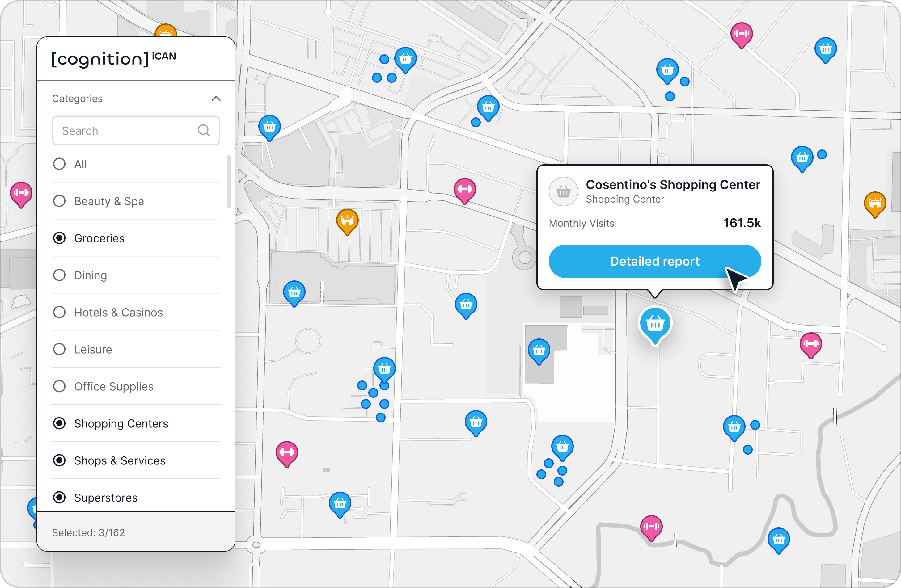Viewport: 901px width, 588px height.
Task: Toggle the Shopping Centers option
Action: click(x=59, y=423)
